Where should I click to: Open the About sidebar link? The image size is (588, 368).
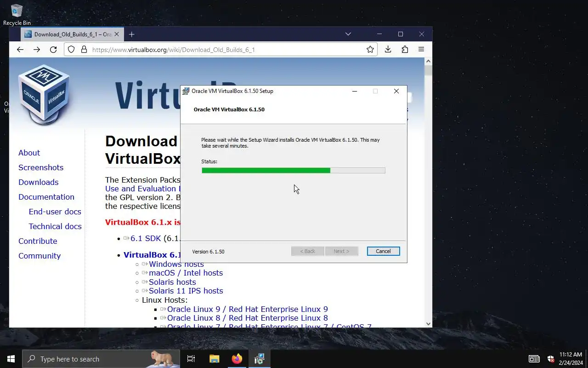pos(29,153)
